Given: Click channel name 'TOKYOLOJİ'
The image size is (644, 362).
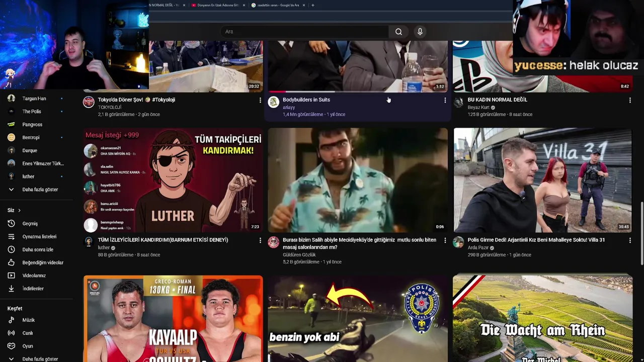Looking at the screenshot, I should [x=110, y=107].
